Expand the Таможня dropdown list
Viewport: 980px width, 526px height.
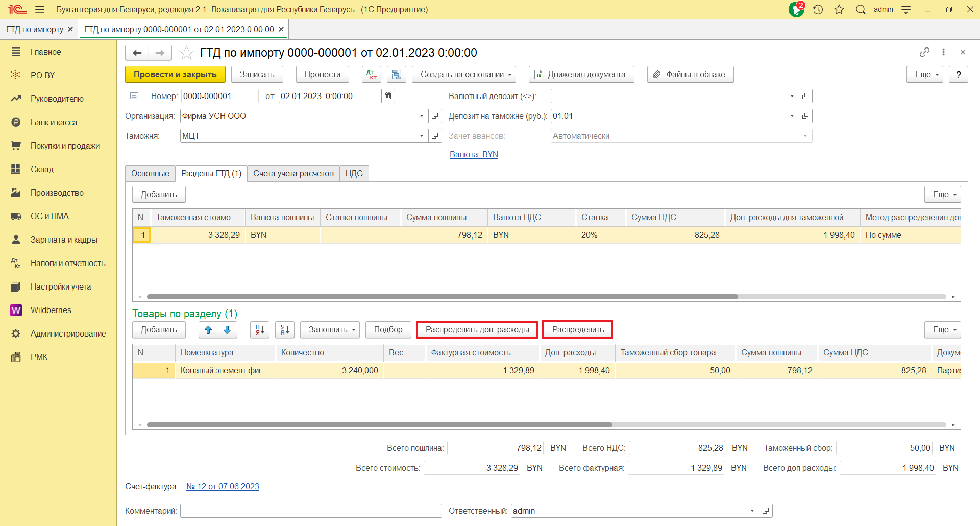pos(421,136)
